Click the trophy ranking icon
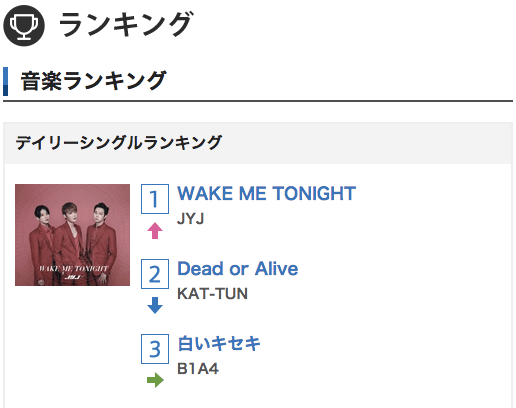The height and width of the screenshot is (408, 516). 24,26
